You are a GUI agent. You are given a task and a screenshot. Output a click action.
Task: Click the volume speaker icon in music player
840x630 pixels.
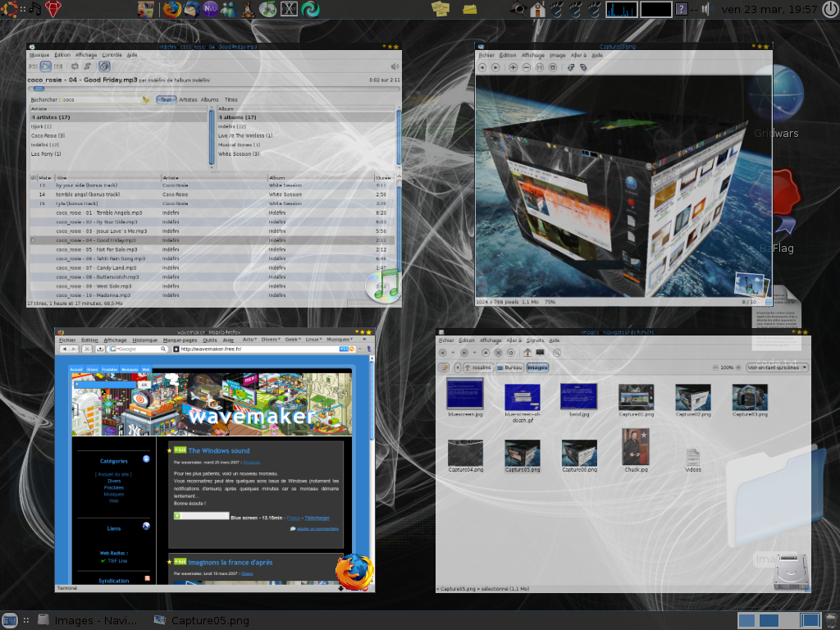click(395, 66)
